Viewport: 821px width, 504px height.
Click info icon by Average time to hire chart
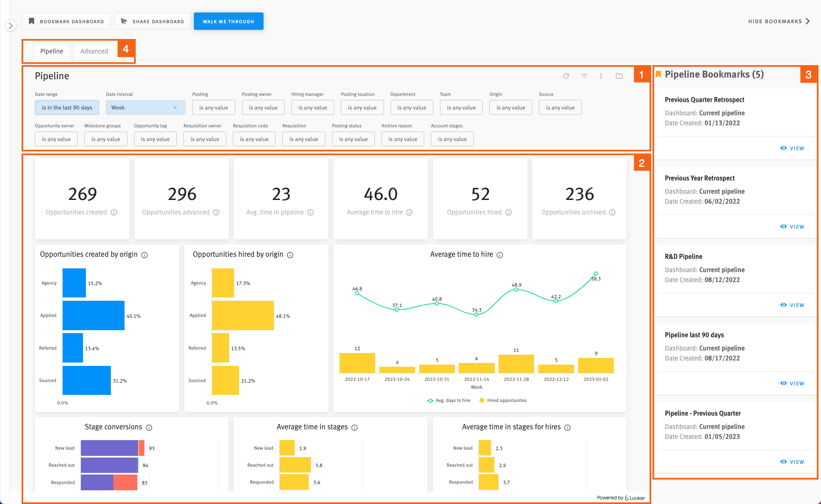click(500, 255)
